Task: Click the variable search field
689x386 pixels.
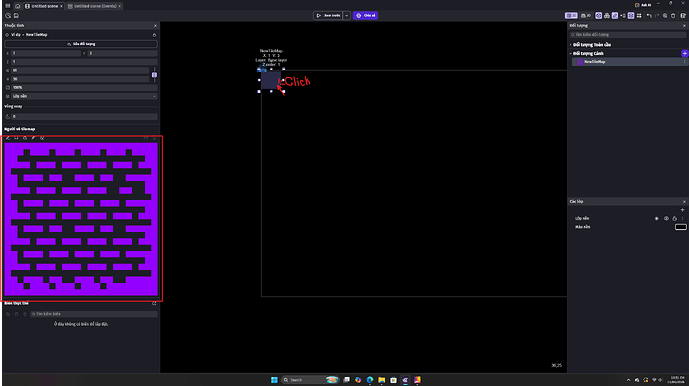Action: click(94, 314)
